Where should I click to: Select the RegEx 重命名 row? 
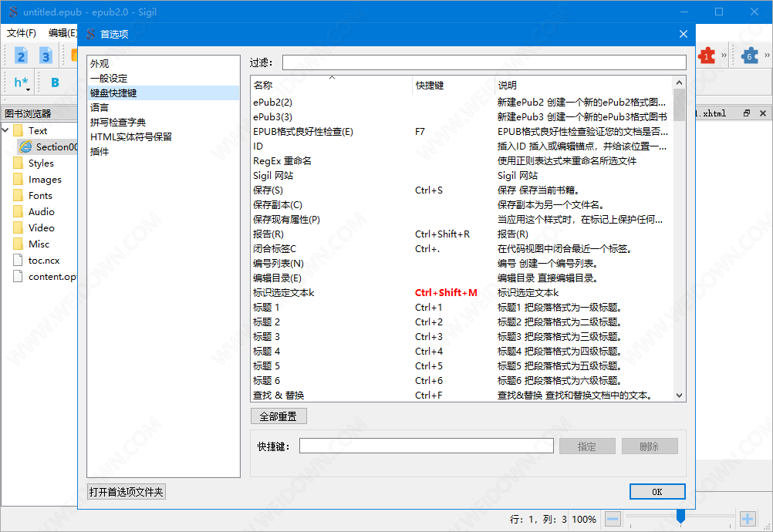pyautogui.click(x=461, y=161)
